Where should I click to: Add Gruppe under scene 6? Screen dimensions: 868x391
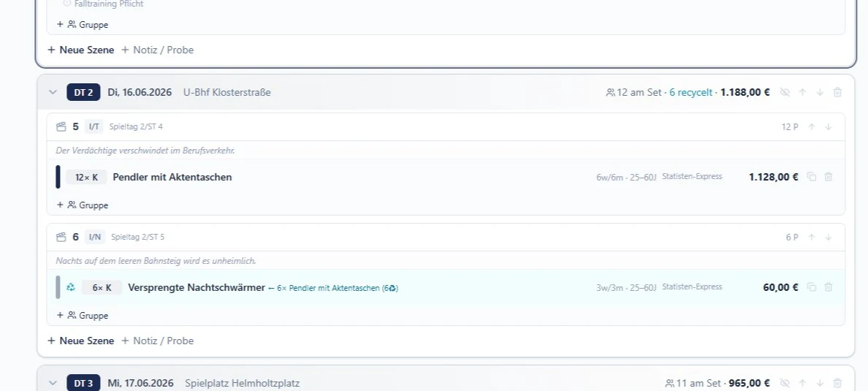(x=83, y=315)
